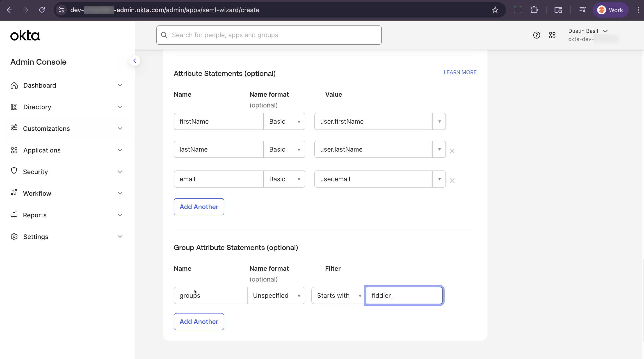Open the Starts with filter dropdown
This screenshot has height=359, width=644.
point(338,295)
